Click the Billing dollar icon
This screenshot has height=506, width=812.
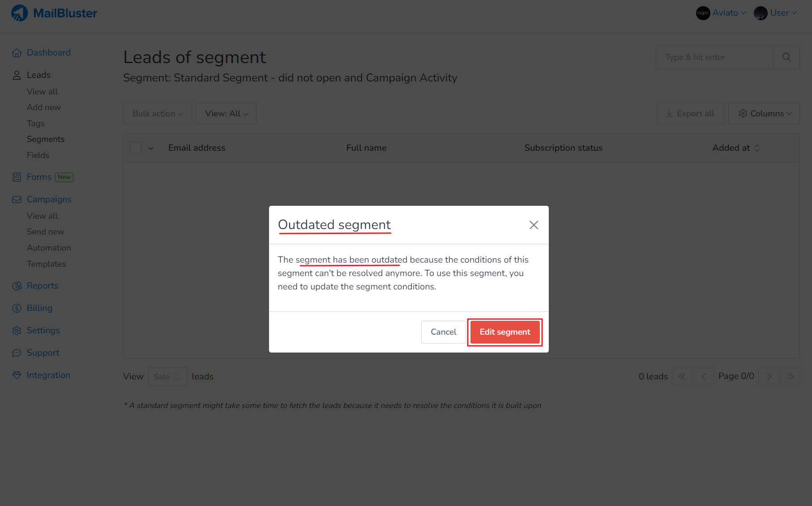pyautogui.click(x=17, y=308)
